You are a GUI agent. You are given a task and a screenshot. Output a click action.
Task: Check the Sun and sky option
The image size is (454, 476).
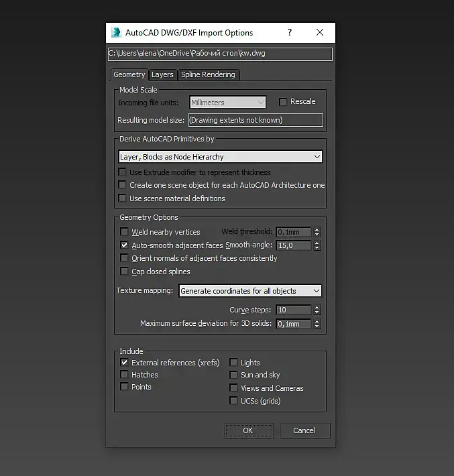pyautogui.click(x=233, y=375)
